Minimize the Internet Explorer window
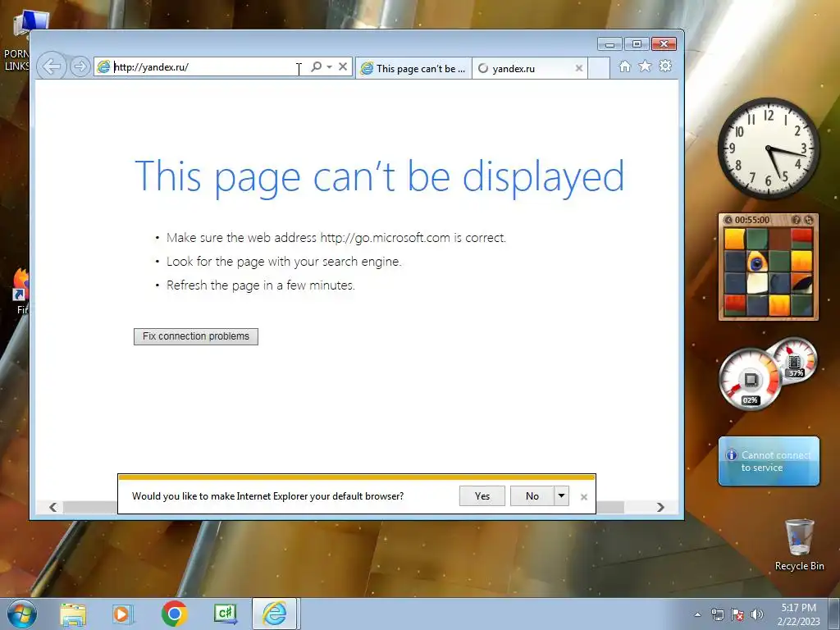Viewport: 840px width, 630px height. click(609, 44)
